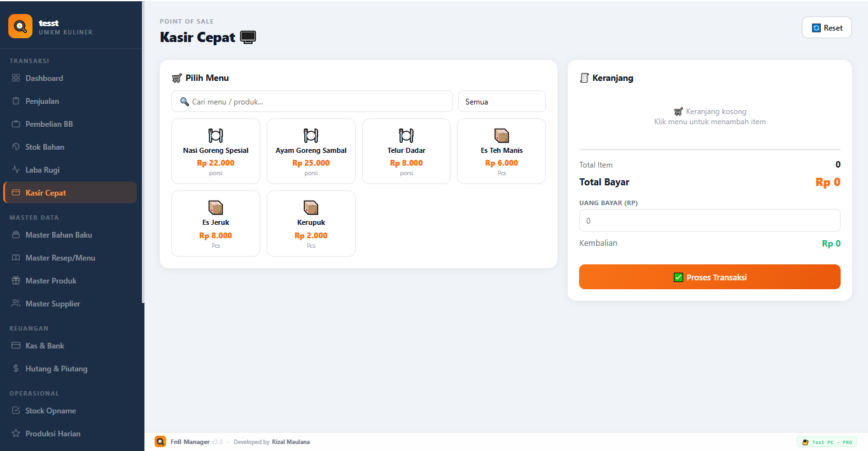
Task: Click the refresh icon inside Reset button
Action: [816, 27]
